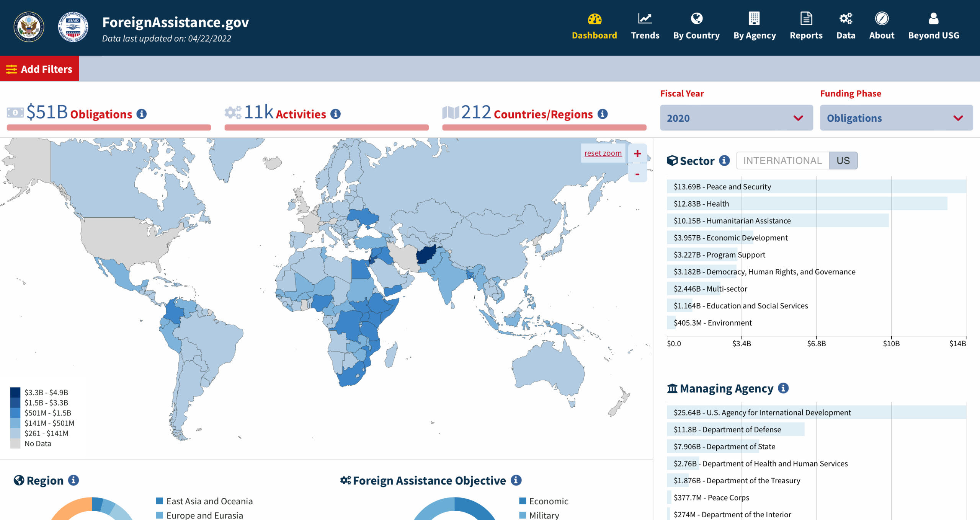Expand the Add Filters panel
Screen dimensions: 980x520
(39, 69)
